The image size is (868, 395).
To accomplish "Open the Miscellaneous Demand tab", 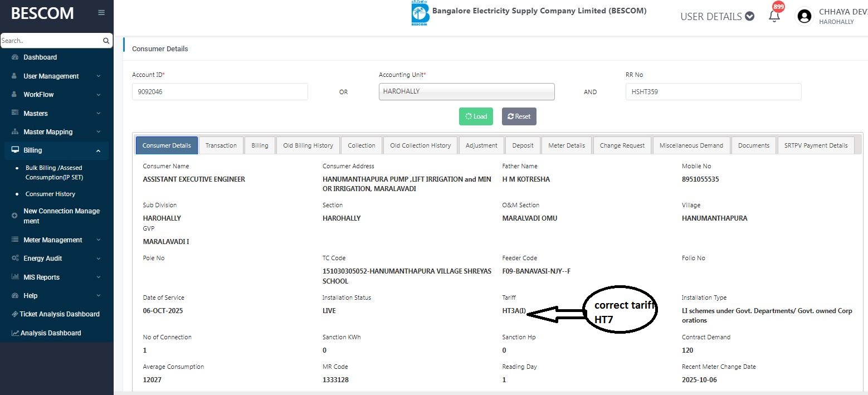I will pyautogui.click(x=691, y=145).
